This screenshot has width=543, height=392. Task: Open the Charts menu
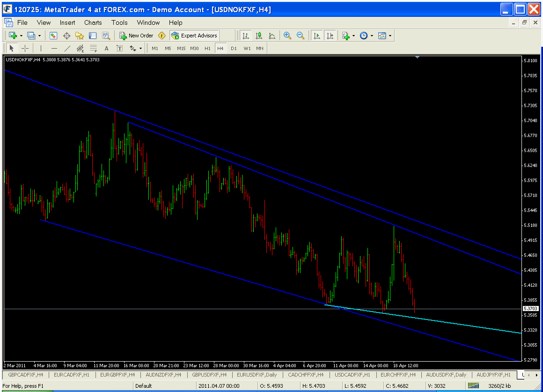(x=93, y=22)
